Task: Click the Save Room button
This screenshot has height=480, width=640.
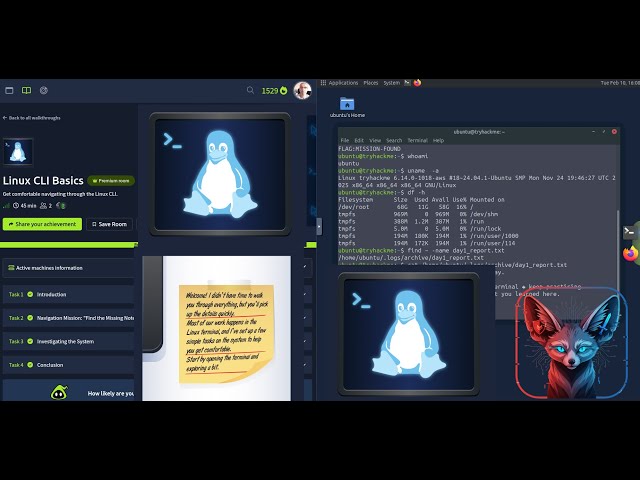Action: tap(109, 224)
